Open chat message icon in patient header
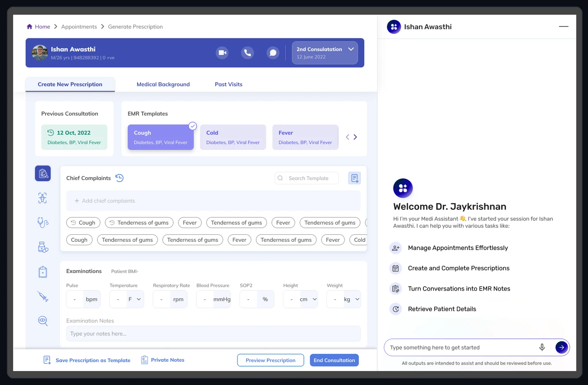 click(273, 53)
